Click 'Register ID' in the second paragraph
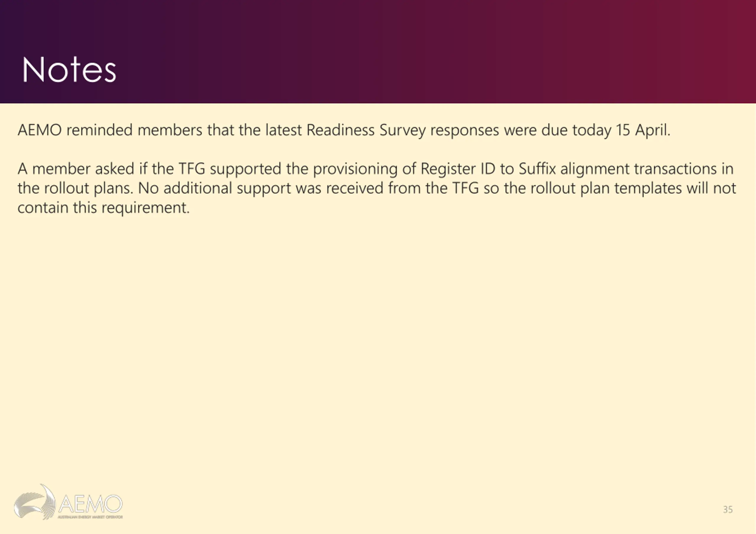 pos(458,169)
